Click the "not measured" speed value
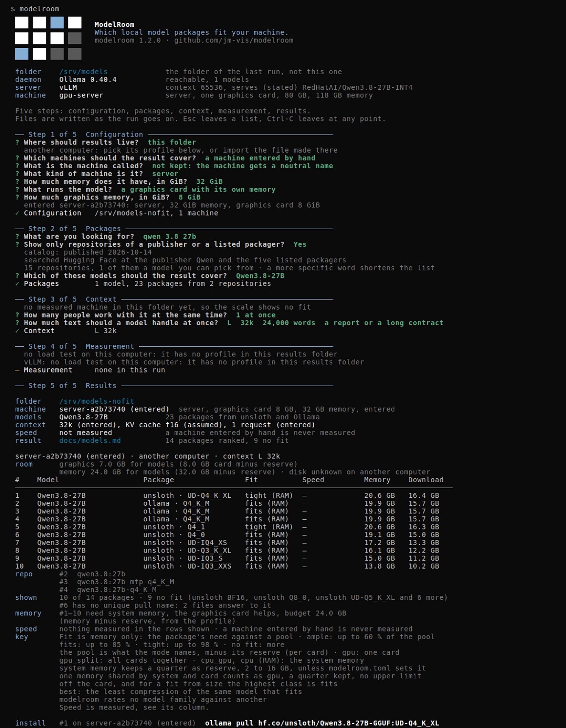The width and height of the screenshot is (566, 728). [85, 433]
